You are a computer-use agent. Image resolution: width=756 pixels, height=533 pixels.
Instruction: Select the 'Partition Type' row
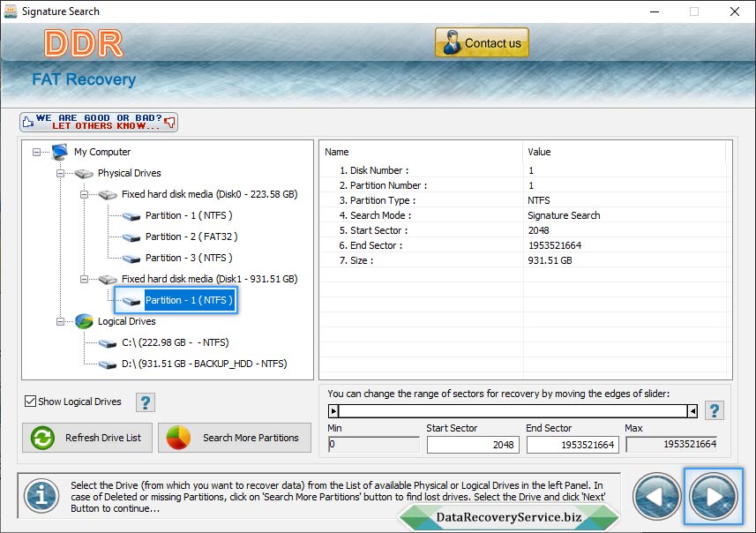(x=522, y=200)
